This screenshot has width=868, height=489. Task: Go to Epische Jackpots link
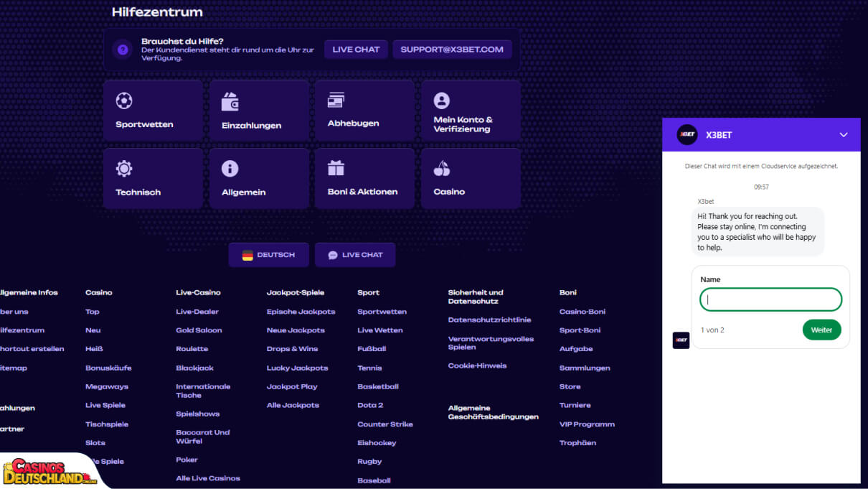tap(301, 312)
